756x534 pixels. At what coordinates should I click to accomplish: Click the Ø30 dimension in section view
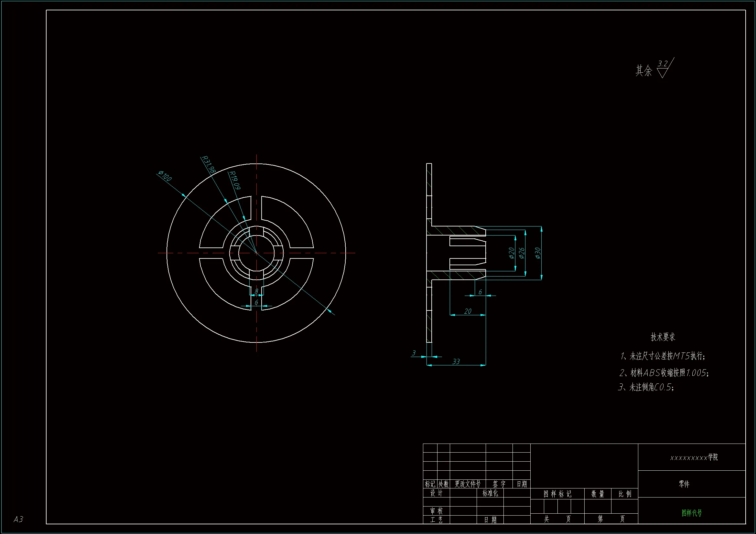538,253
